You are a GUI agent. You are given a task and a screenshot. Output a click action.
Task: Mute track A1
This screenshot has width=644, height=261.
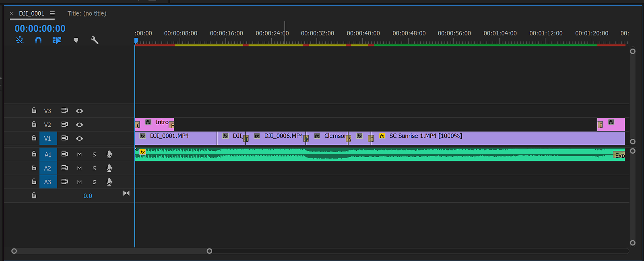79,154
